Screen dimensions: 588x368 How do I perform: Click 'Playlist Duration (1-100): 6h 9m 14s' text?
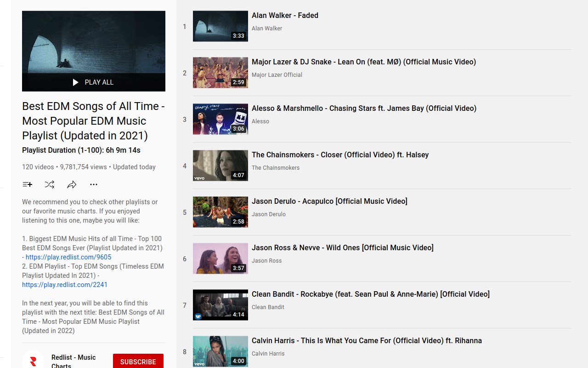81,150
